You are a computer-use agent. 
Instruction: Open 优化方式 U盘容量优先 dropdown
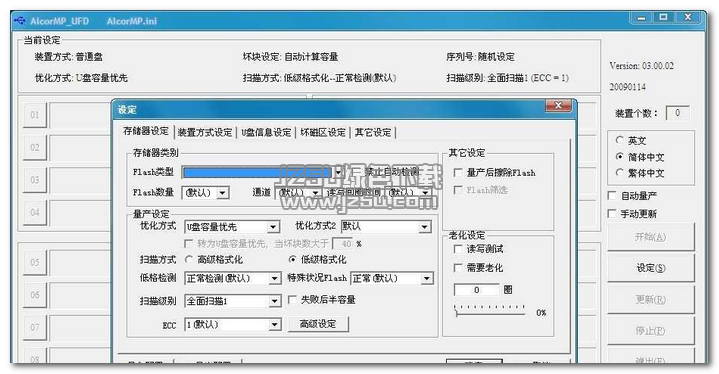(232, 227)
